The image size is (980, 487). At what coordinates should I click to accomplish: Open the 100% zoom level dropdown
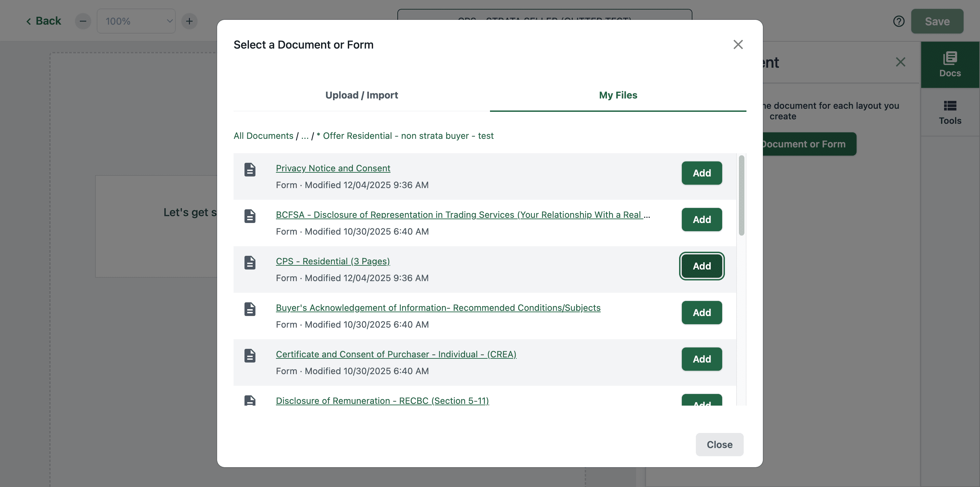[136, 21]
